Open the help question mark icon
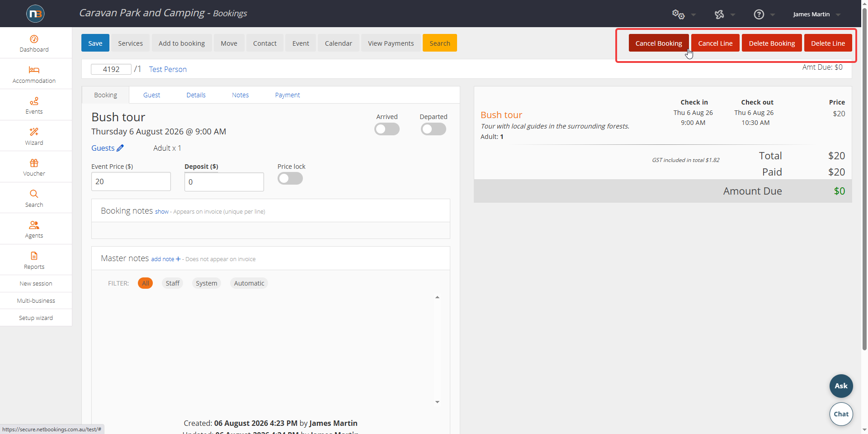The height and width of the screenshot is (434, 868). [759, 14]
